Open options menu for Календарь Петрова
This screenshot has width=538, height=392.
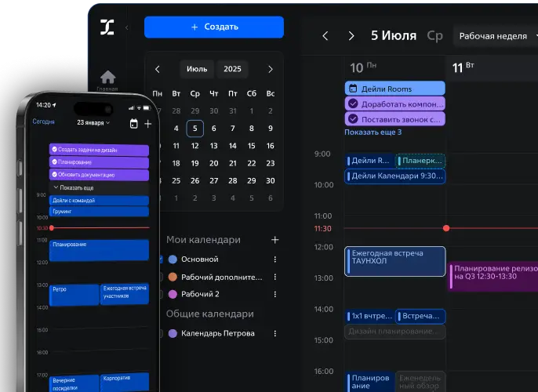click(x=274, y=333)
